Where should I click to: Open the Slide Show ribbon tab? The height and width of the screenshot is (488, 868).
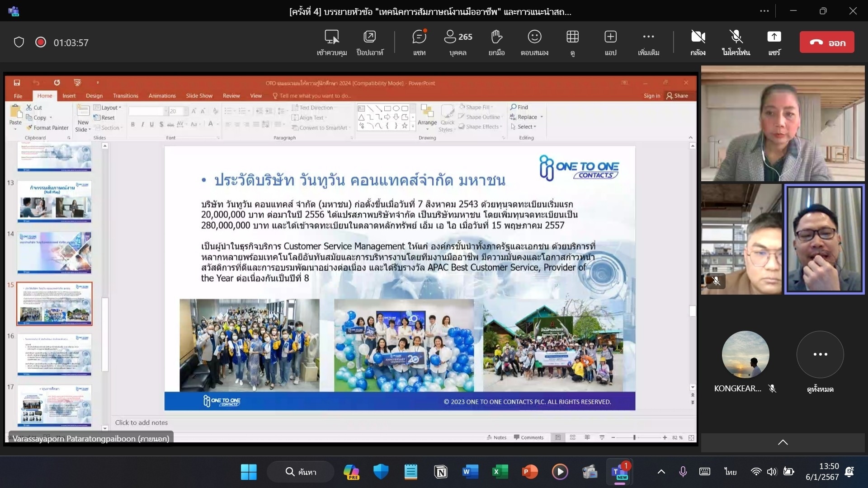(x=199, y=96)
